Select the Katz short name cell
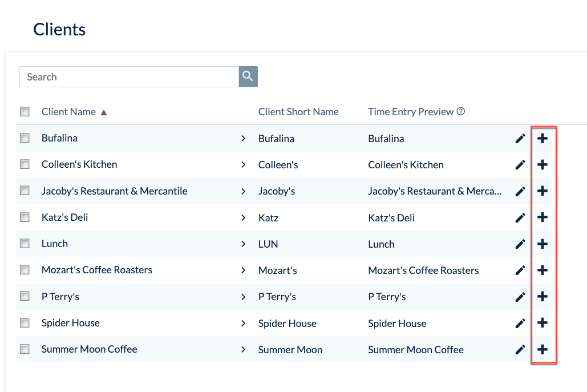This screenshot has height=392, width=587. click(x=268, y=218)
